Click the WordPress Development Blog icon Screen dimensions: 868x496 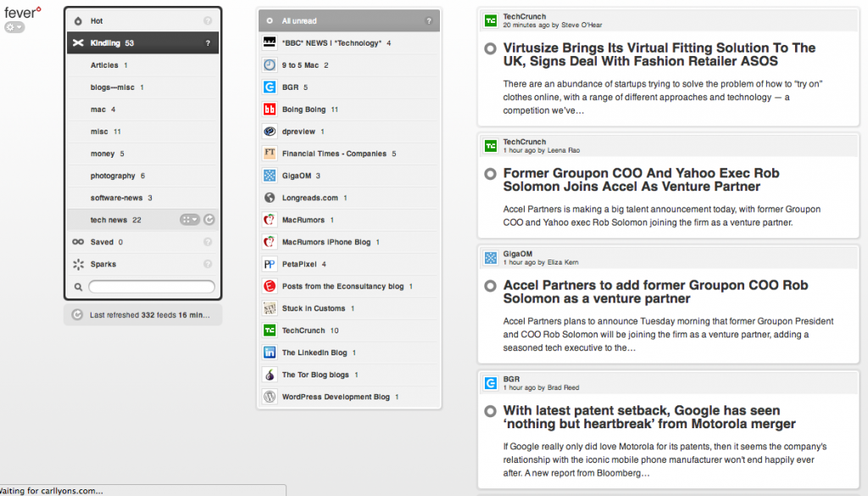[x=269, y=397]
